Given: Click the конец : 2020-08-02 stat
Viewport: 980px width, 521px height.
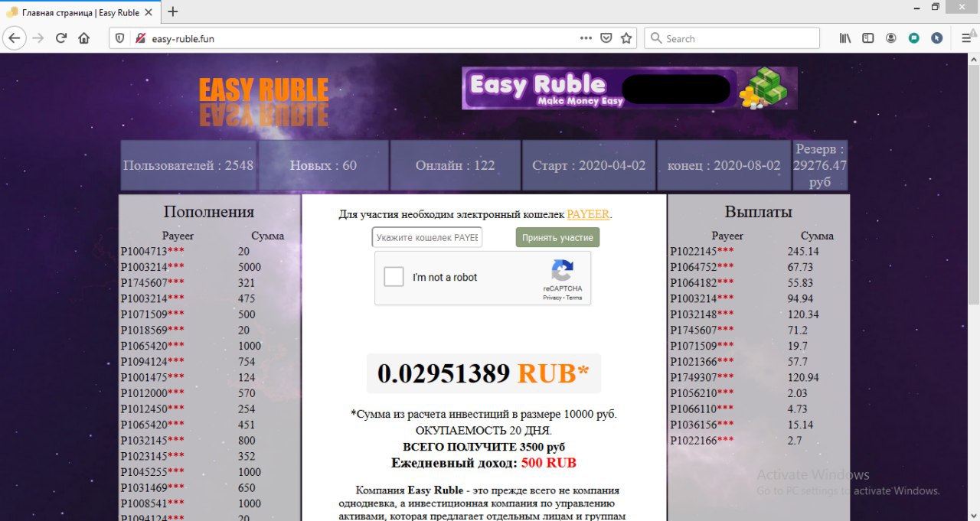Looking at the screenshot, I should tap(724, 165).
